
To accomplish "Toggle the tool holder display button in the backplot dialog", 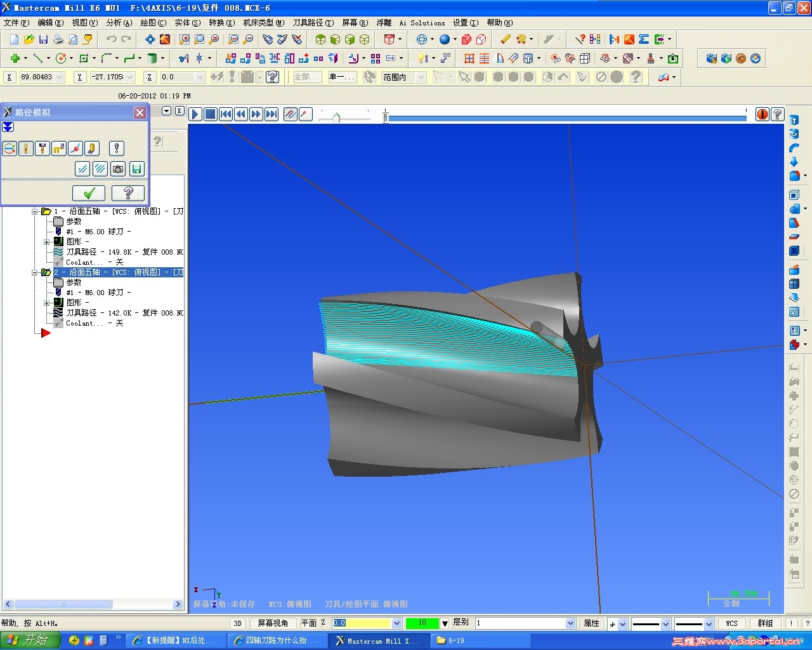I will point(43,149).
